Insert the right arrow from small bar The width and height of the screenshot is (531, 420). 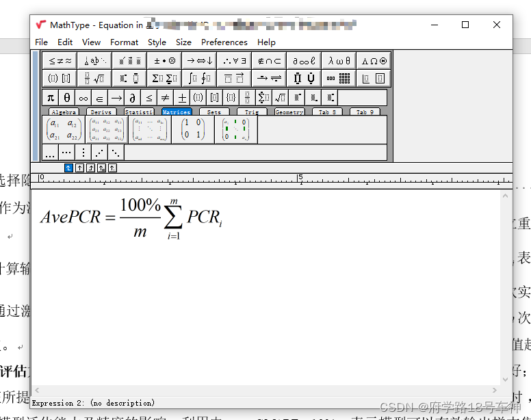click(116, 98)
